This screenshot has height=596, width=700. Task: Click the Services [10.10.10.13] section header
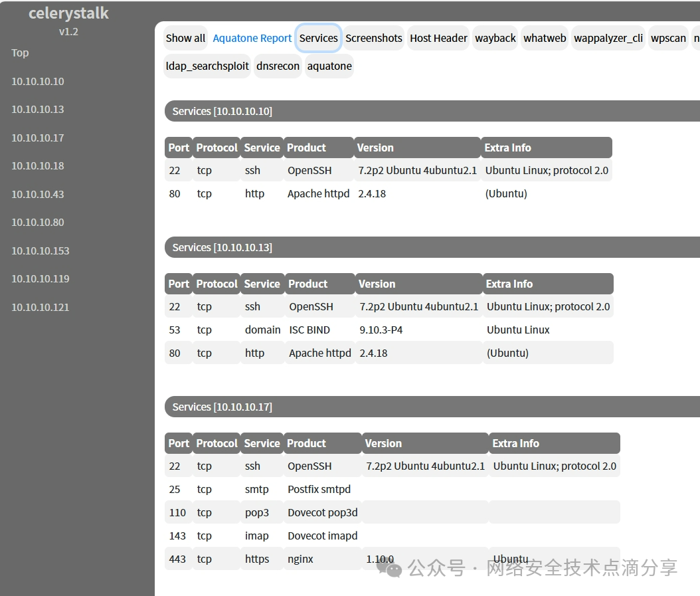pos(432,248)
